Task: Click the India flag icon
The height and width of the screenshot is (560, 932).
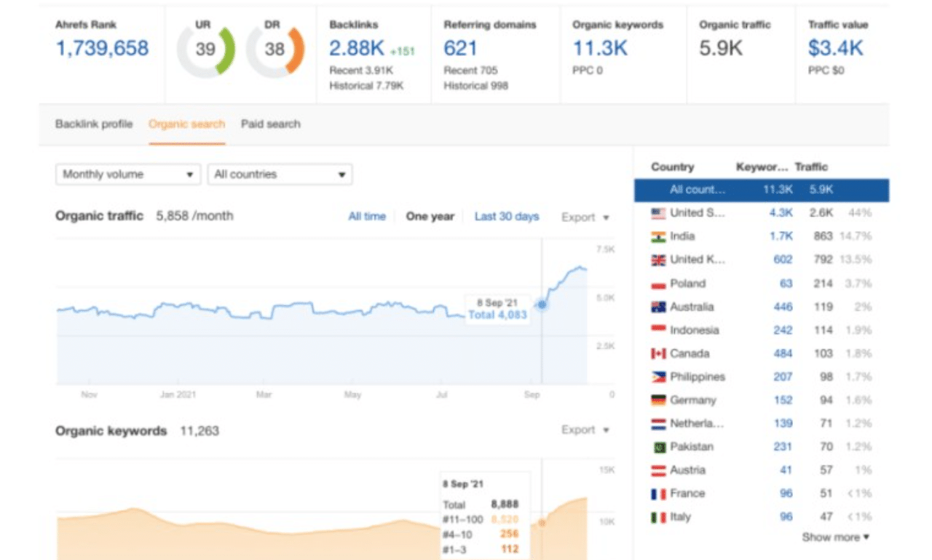Action: click(x=658, y=237)
